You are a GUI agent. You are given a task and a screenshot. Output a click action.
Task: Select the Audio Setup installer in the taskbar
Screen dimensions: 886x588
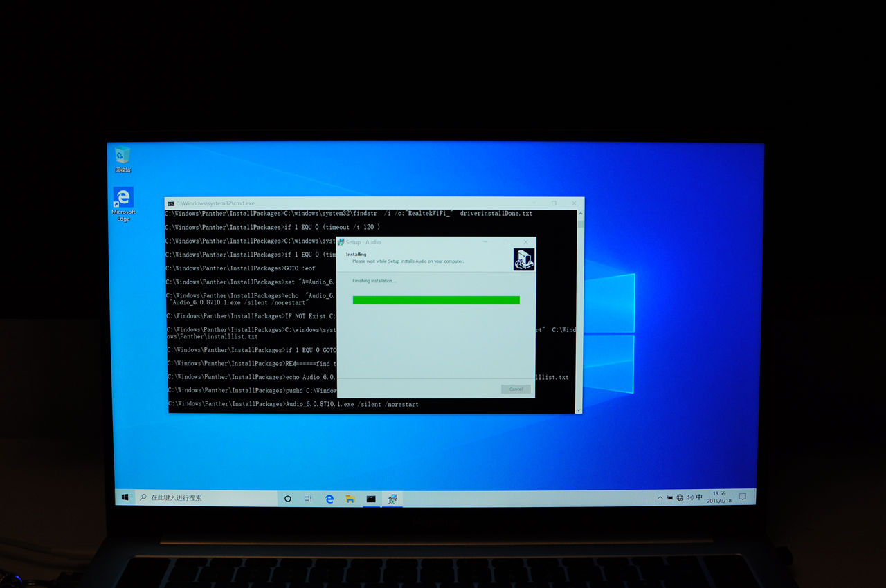393,498
